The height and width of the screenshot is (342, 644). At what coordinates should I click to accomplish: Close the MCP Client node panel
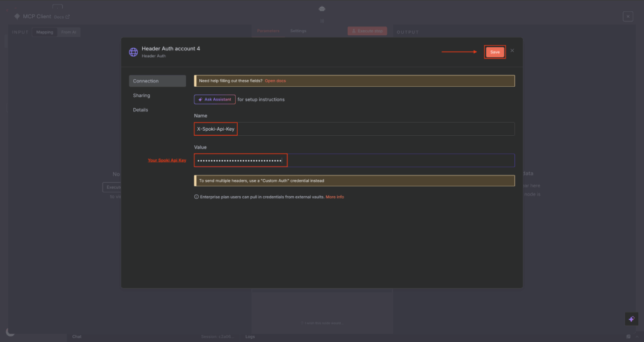coord(628,17)
